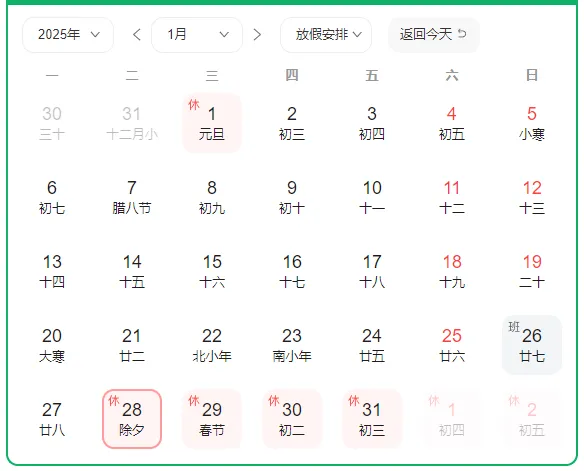Select January 23 南小年
This screenshot has width=584, height=471.
pyautogui.click(x=292, y=345)
